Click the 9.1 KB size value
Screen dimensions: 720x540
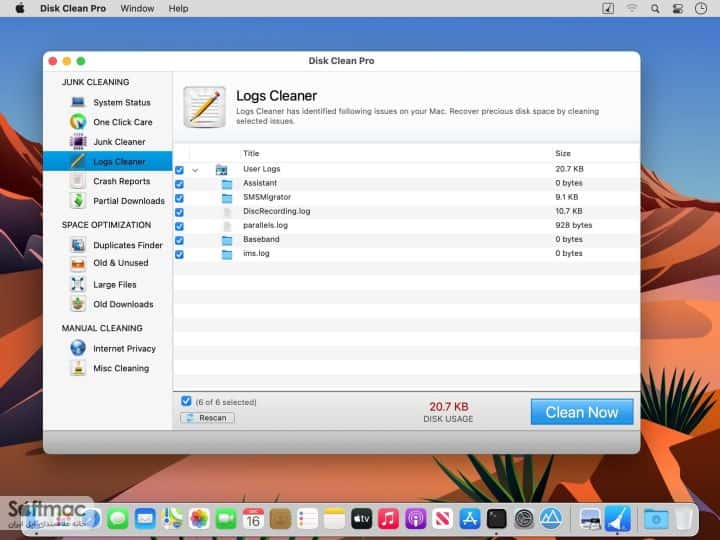pyautogui.click(x=566, y=197)
